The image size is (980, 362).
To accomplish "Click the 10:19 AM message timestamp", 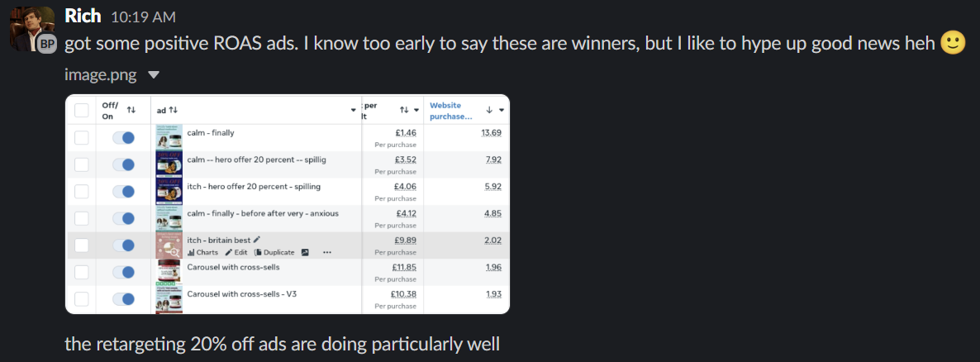I will (143, 17).
